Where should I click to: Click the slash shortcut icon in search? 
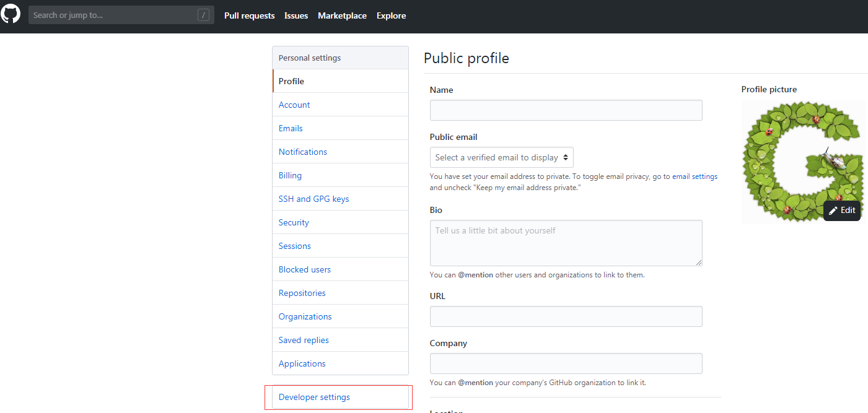tap(203, 15)
